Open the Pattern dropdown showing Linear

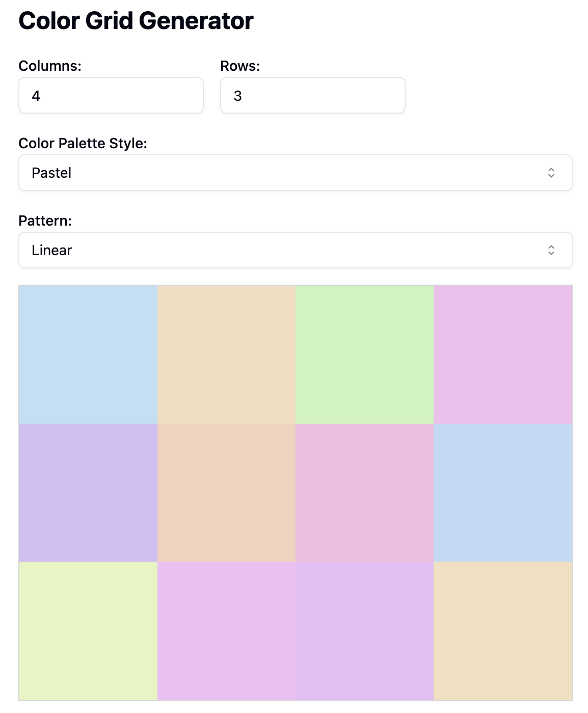click(295, 251)
